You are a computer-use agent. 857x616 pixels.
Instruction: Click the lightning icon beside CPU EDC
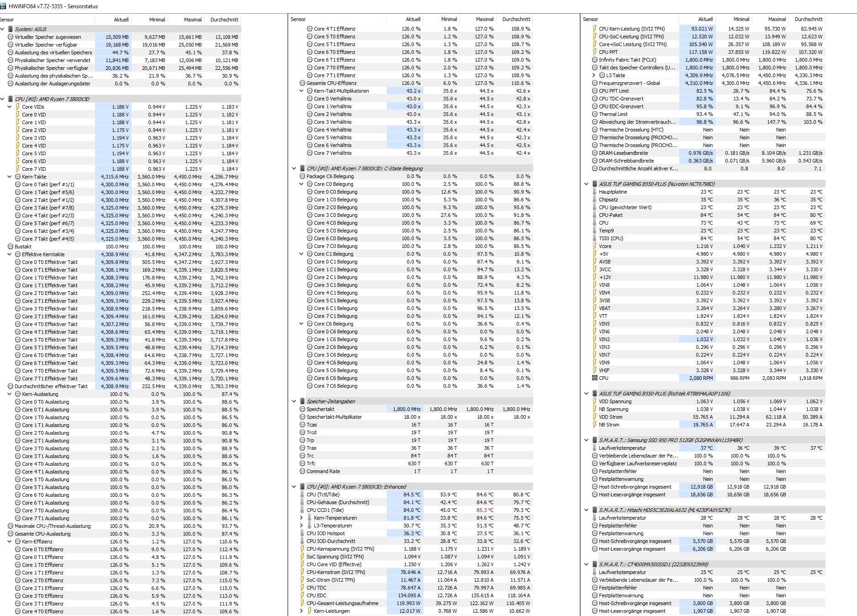point(302,595)
